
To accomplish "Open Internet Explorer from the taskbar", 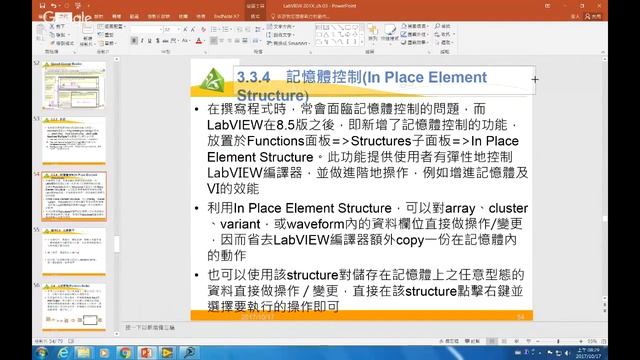I will pos(63,352).
